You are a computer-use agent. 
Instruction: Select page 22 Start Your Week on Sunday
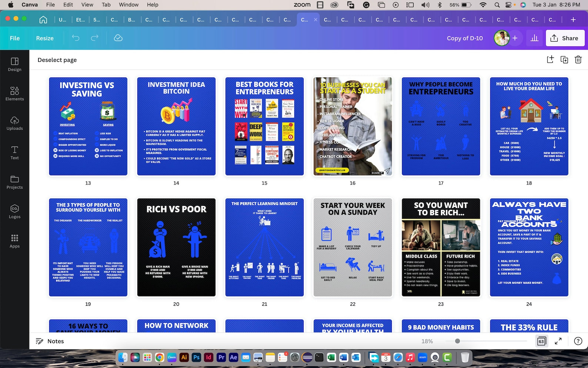pos(353,247)
